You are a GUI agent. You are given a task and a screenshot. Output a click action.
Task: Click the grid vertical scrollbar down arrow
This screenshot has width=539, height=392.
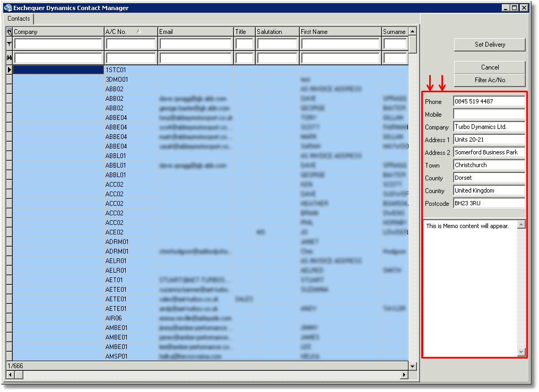[413, 366]
